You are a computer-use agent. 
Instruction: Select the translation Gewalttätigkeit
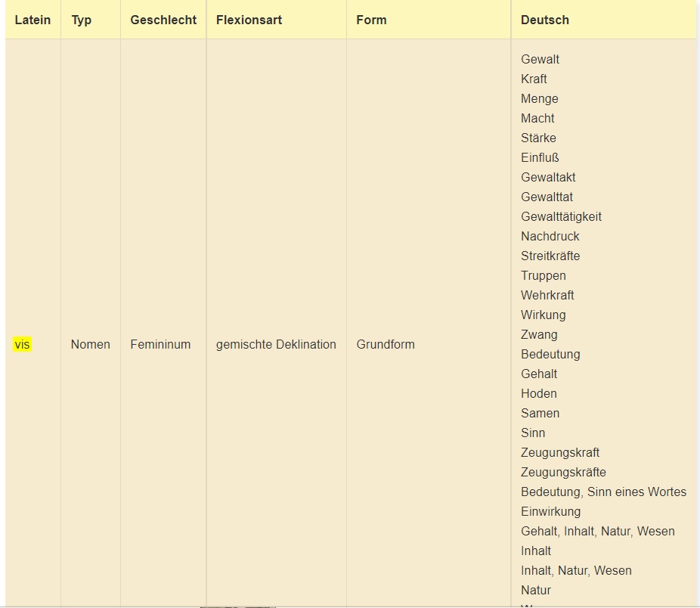click(x=561, y=216)
